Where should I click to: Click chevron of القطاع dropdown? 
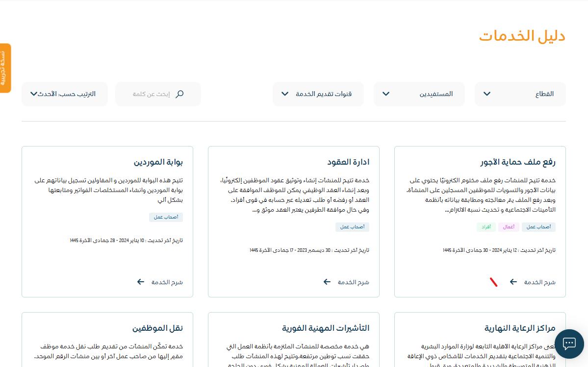coord(487,94)
